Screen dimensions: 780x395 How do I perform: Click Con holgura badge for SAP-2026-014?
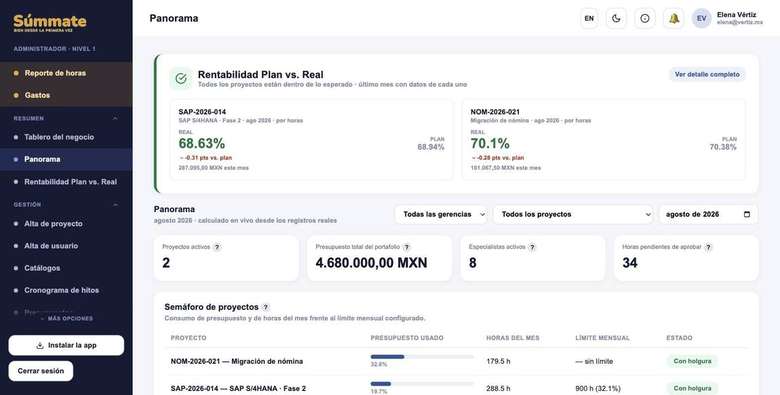coord(692,388)
